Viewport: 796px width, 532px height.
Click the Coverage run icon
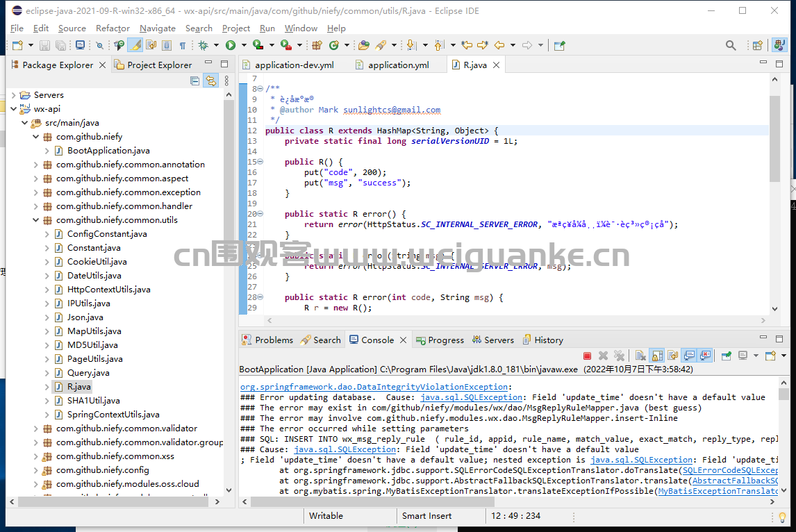click(x=258, y=46)
